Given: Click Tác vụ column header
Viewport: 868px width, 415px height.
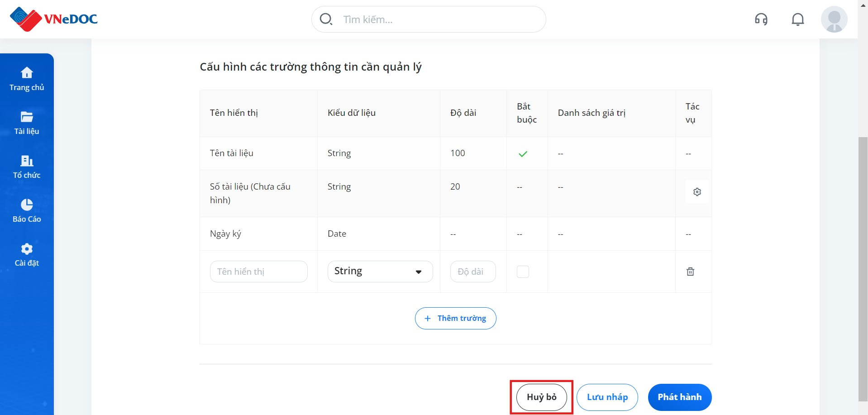Looking at the screenshot, I should (x=692, y=113).
